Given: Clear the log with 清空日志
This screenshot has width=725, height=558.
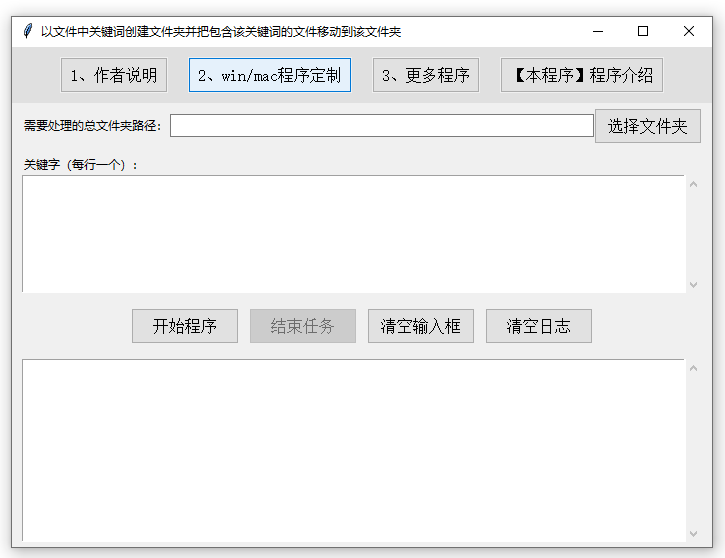Looking at the screenshot, I should point(539,326).
